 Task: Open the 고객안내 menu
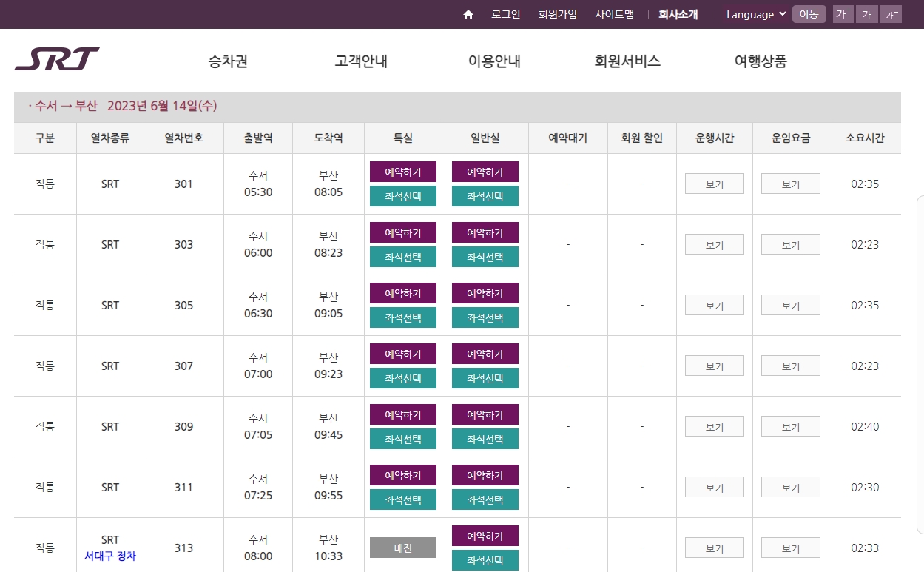[361, 61]
